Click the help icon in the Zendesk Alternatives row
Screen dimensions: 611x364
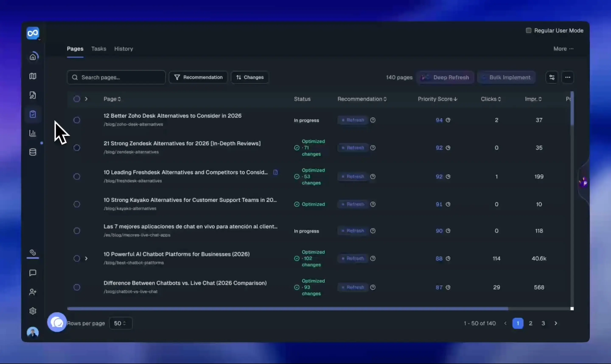[373, 148]
